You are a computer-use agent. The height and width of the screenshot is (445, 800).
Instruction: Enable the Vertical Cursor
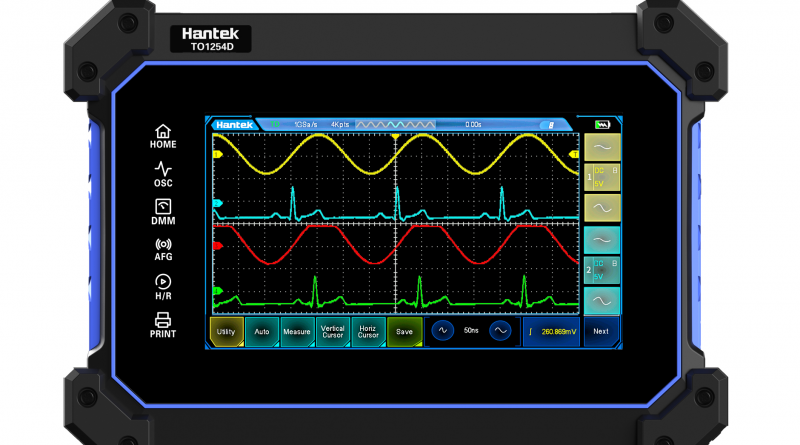tap(333, 331)
